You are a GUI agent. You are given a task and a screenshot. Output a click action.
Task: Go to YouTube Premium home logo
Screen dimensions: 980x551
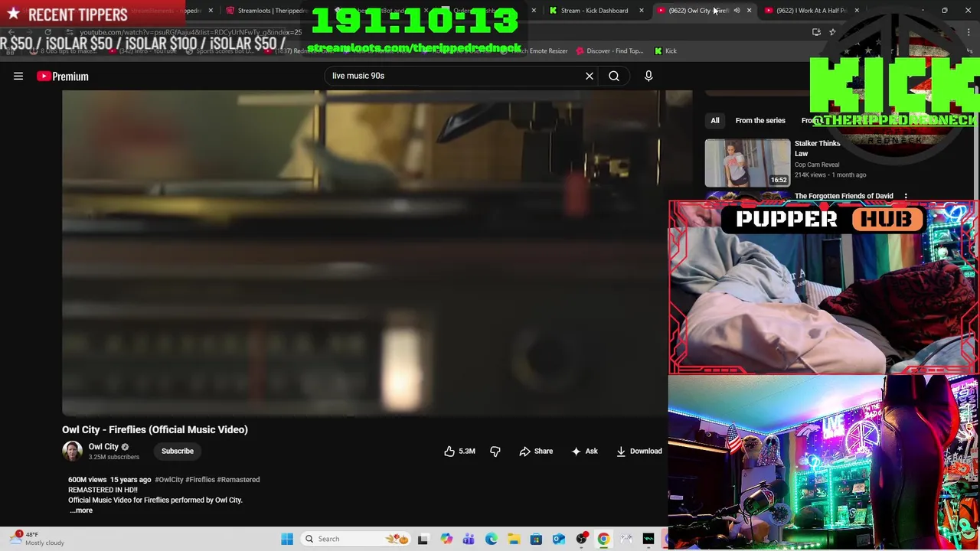(x=63, y=77)
